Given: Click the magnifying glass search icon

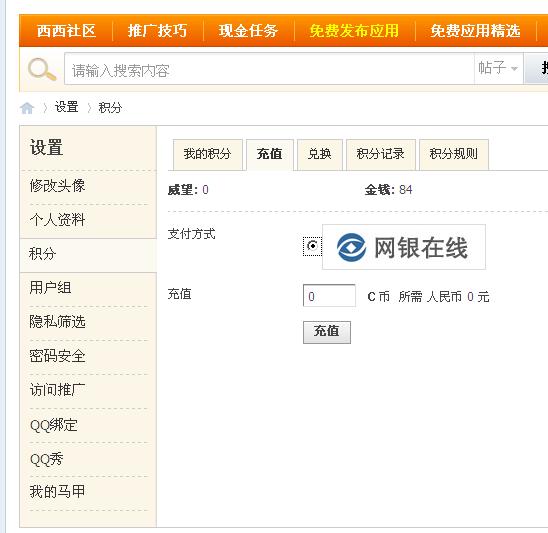Looking at the screenshot, I should click(42, 69).
